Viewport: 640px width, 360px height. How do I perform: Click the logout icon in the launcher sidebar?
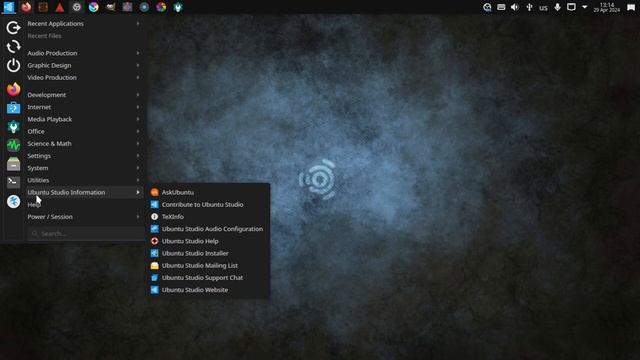(13, 28)
